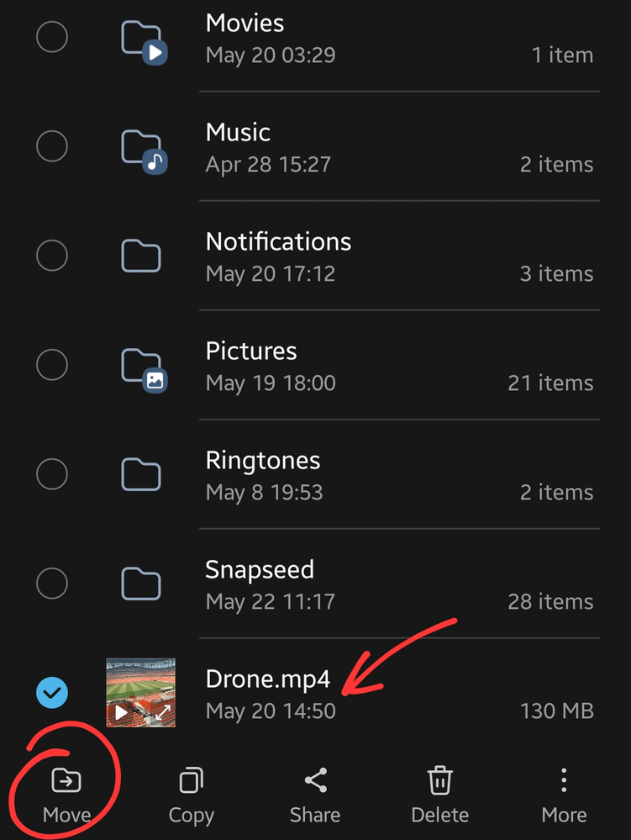Select the Music folder checkbox circle

coord(52,145)
